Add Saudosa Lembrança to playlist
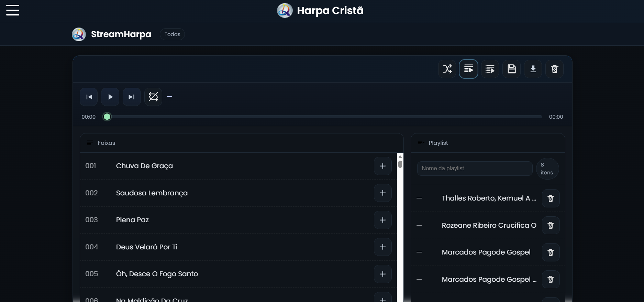Viewport: 644px width, 302px height. click(382, 193)
